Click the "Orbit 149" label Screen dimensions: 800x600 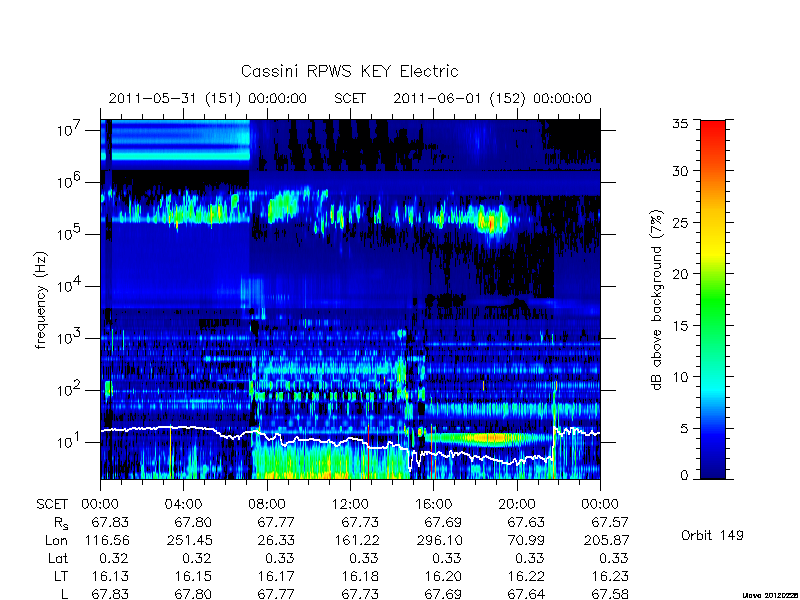[x=712, y=535]
